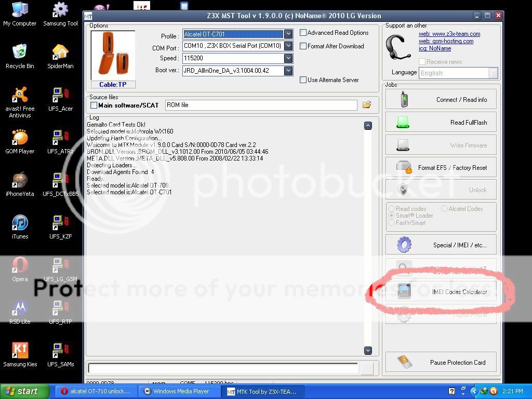
Task: Click the Special / IMEI gear icon
Action: 404,245
